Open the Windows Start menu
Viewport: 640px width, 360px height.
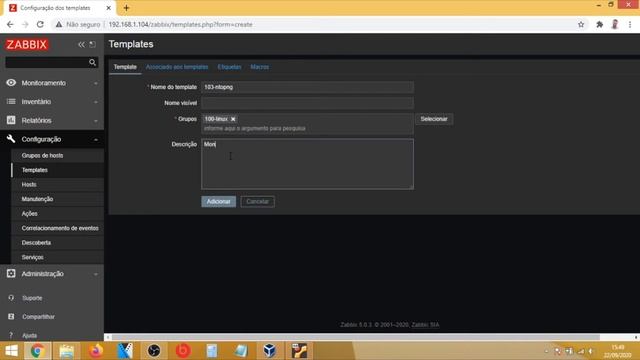pyautogui.click(x=11, y=351)
